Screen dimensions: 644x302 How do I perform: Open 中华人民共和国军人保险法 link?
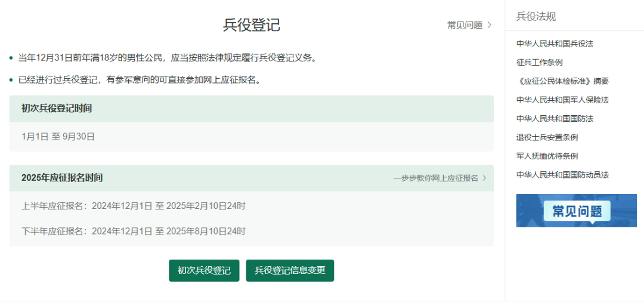tap(562, 100)
